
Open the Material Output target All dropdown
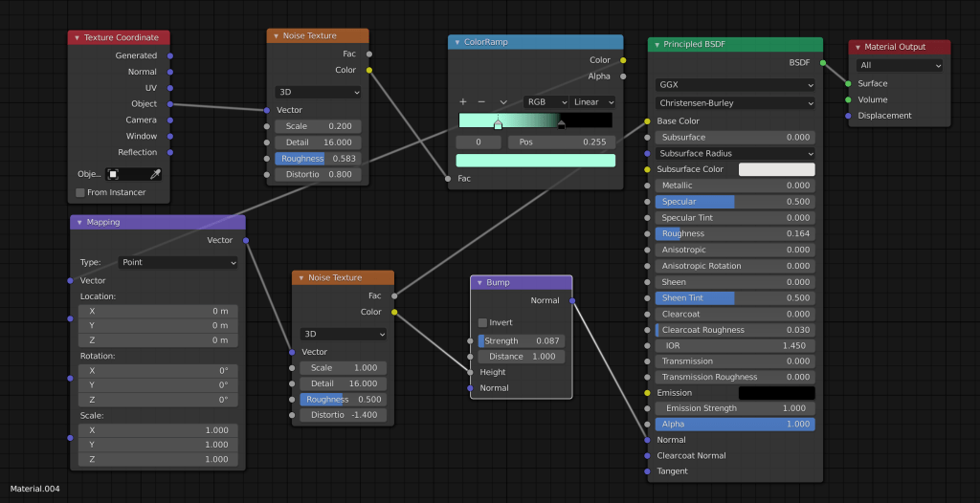[x=900, y=65]
